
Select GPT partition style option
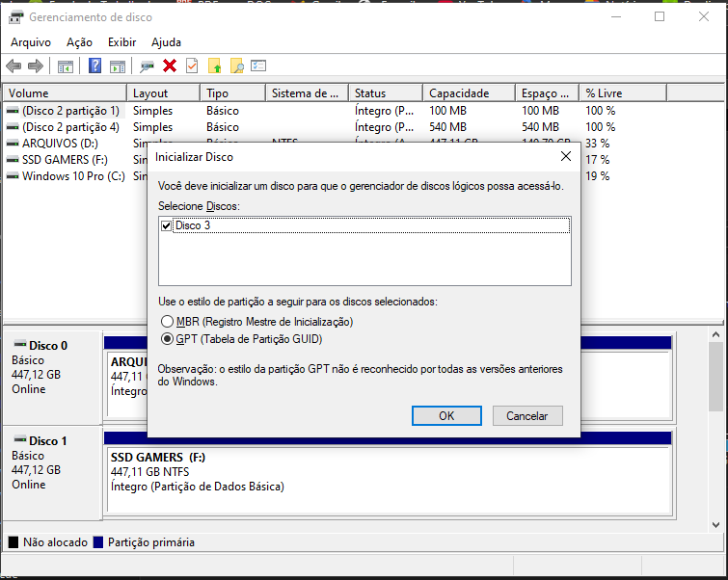point(169,339)
